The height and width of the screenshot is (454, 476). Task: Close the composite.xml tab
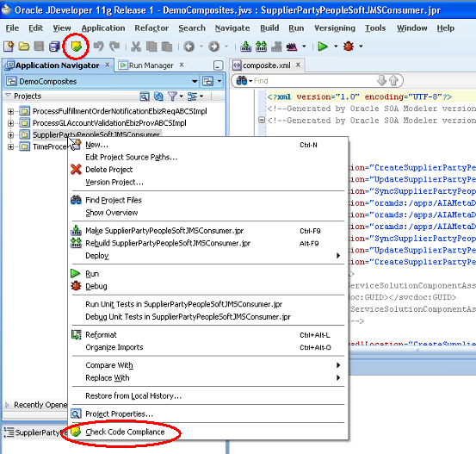(298, 65)
